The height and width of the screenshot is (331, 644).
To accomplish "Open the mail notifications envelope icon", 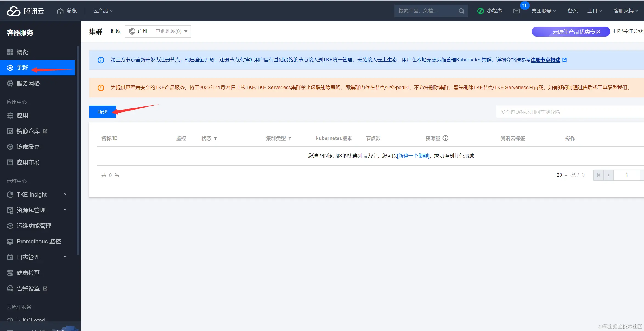I will (x=517, y=11).
